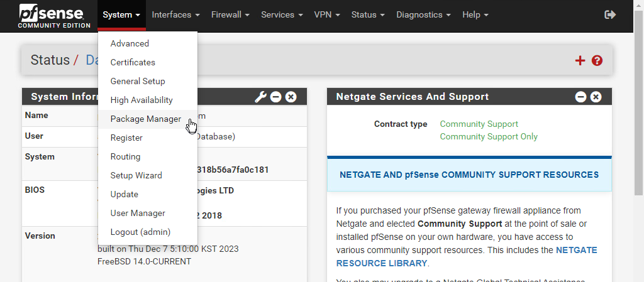644x282 pixels.
Task: Open help via the red question mark icon
Action: (x=597, y=61)
